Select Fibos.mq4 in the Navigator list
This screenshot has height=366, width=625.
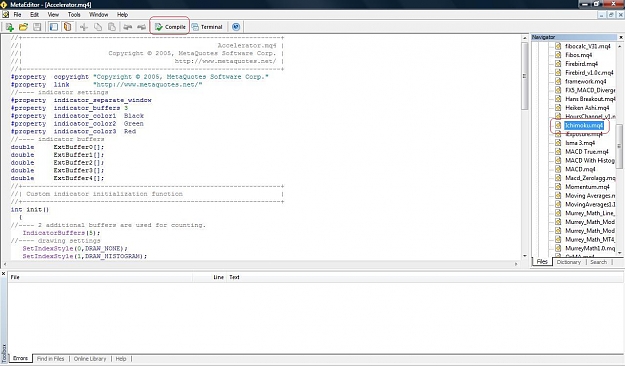click(x=578, y=55)
